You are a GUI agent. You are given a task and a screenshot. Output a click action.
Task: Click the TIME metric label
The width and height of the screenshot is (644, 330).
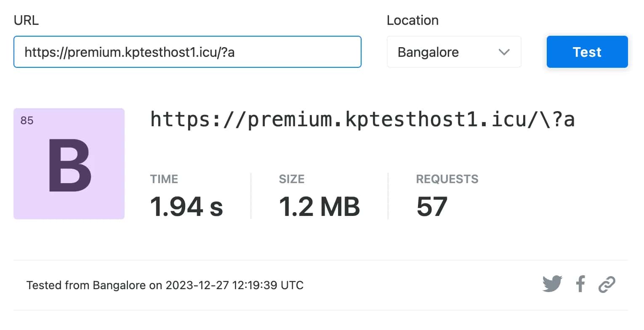pyautogui.click(x=164, y=179)
